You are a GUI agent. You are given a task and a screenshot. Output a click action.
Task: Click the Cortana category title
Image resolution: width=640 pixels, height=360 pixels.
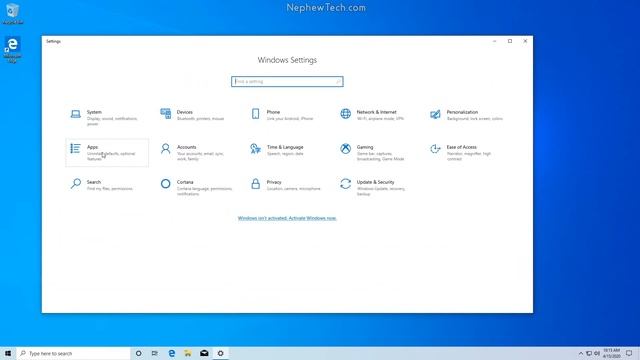coord(185,182)
